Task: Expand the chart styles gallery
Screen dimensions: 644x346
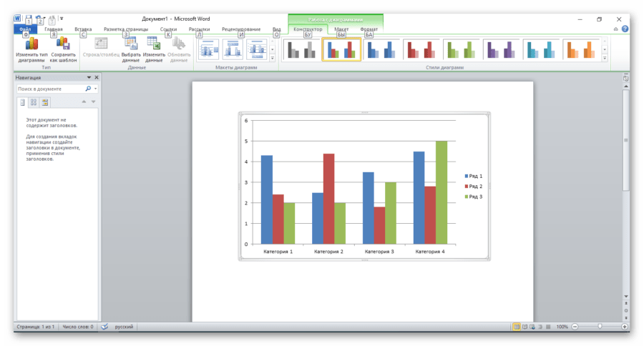Action: pos(605,58)
